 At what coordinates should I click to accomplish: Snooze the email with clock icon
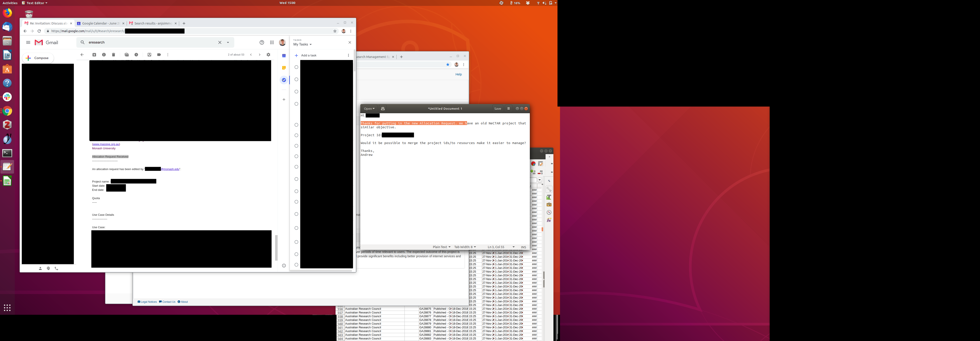pyautogui.click(x=136, y=55)
